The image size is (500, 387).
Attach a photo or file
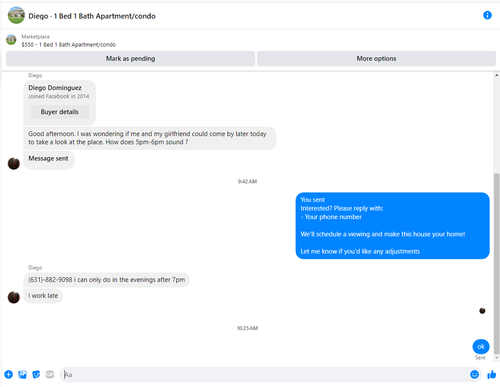[22, 374]
